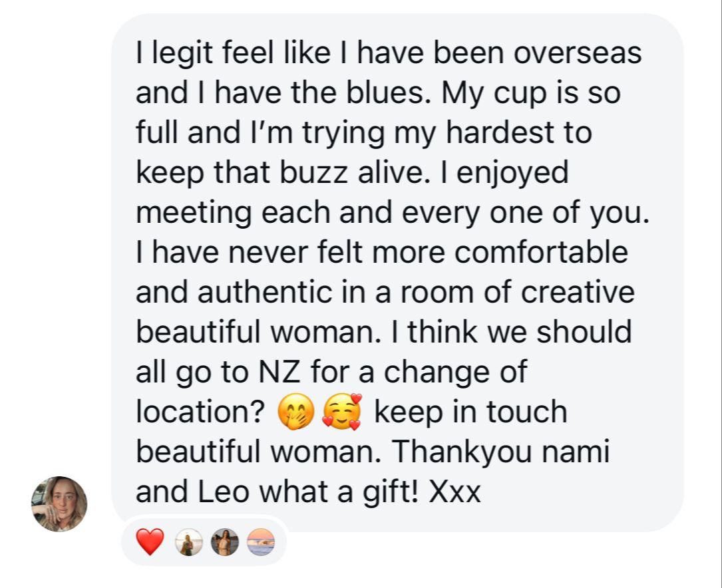Open the reactions pill below the message
The height and width of the screenshot is (588, 722).
[204, 543]
